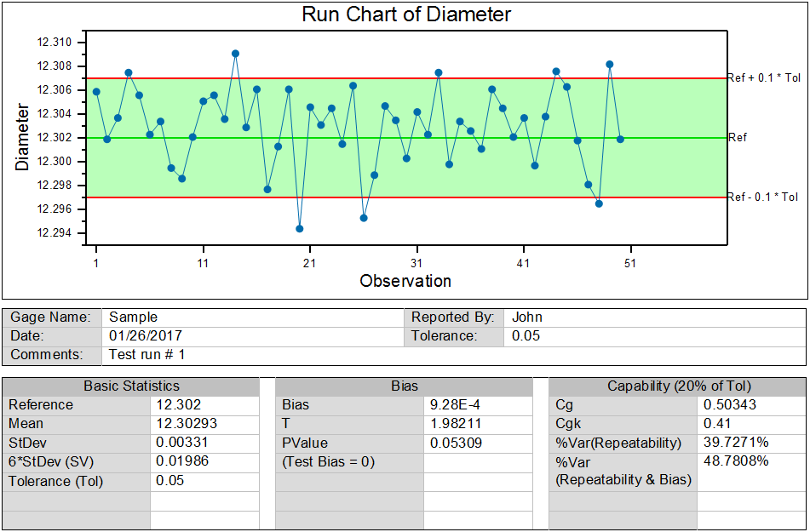Select the PValue cell 0.05309
Image resolution: width=810 pixels, height=532 pixels.
(457, 443)
